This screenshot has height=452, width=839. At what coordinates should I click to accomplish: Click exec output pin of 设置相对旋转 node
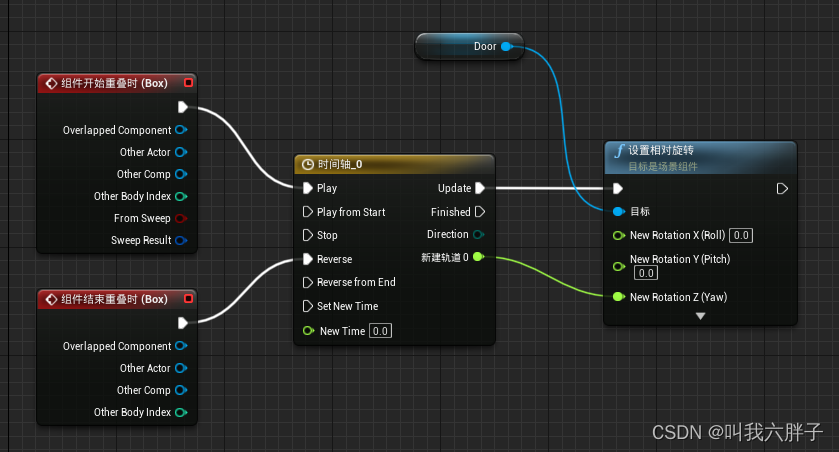pyautogui.click(x=782, y=188)
